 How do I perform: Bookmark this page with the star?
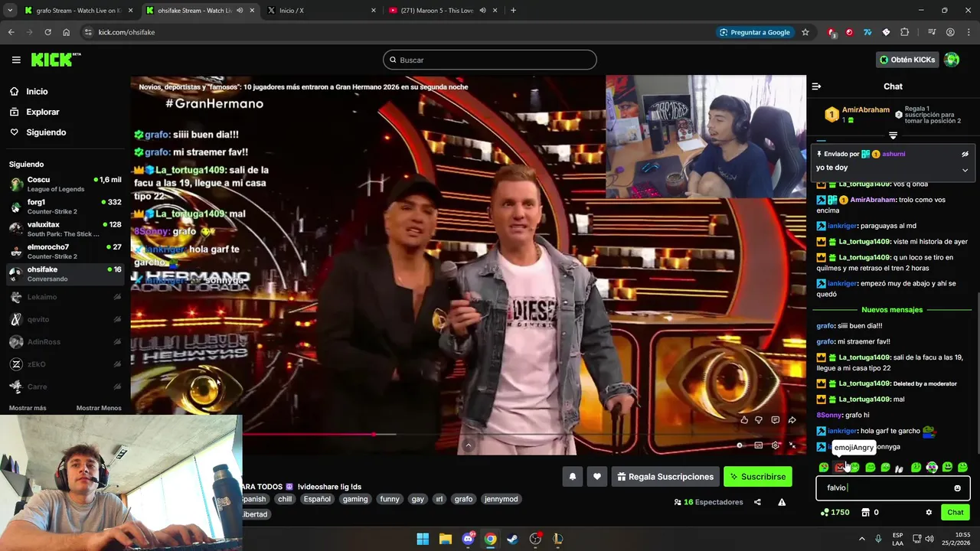pyautogui.click(x=805, y=32)
